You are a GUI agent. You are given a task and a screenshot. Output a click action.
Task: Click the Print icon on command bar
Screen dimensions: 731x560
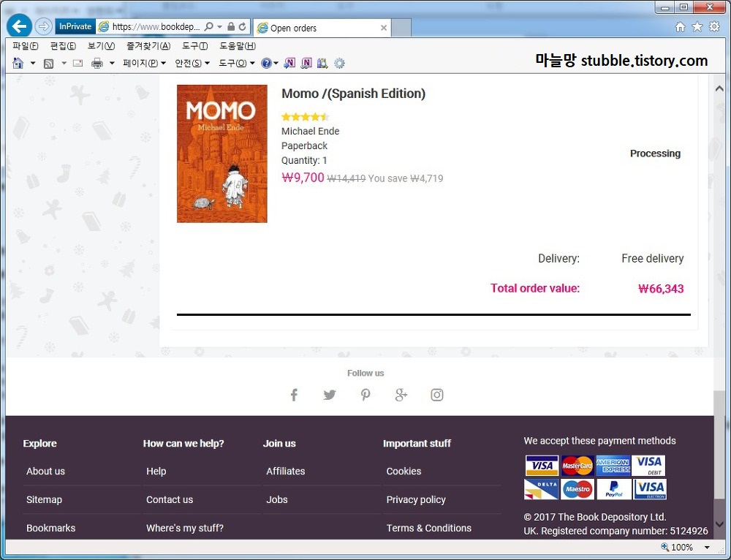97,63
